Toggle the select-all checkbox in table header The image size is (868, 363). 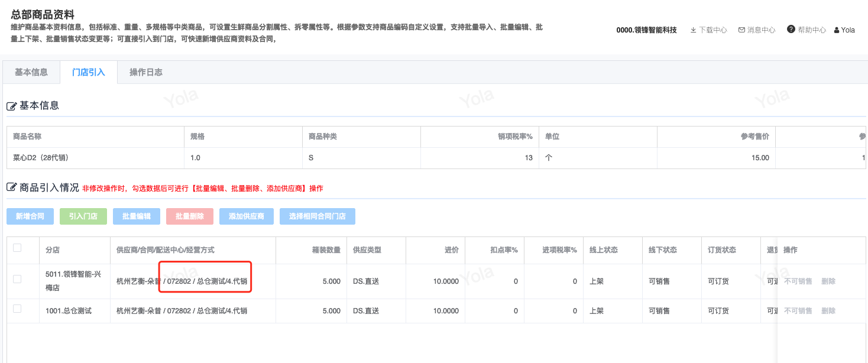(17, 248)
